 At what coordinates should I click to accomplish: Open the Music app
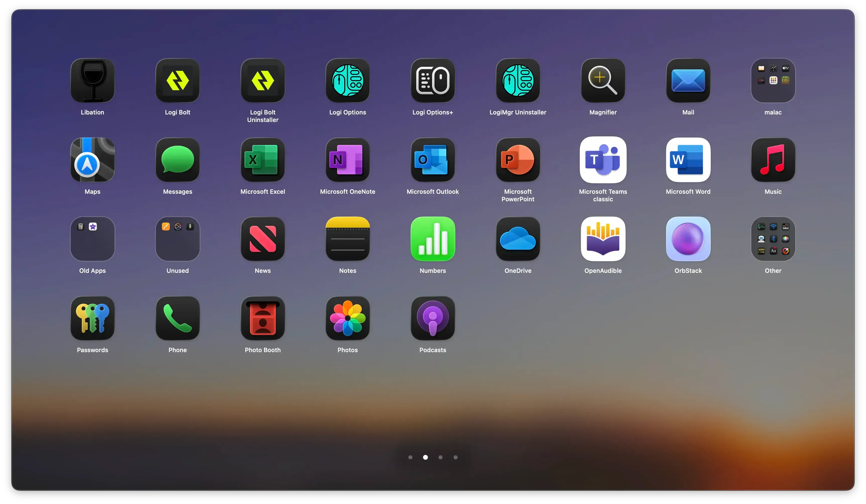click(x=773, y=160)
